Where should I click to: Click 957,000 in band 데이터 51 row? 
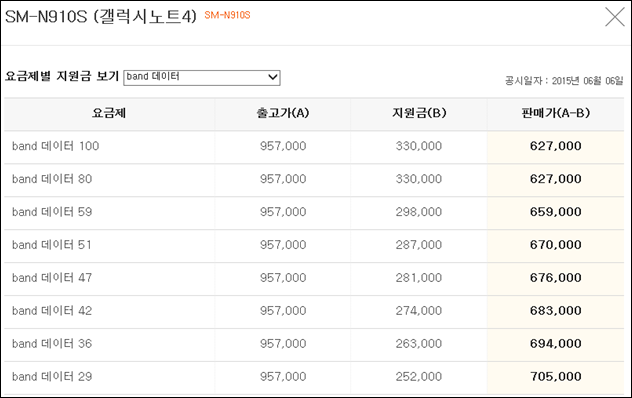tap(283, 245)
